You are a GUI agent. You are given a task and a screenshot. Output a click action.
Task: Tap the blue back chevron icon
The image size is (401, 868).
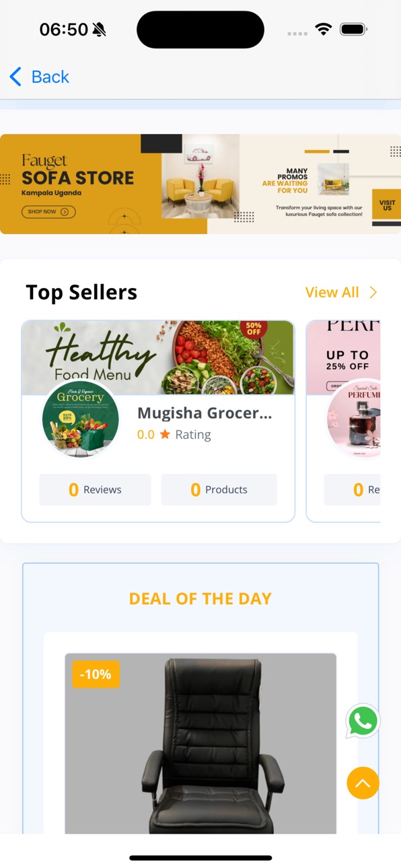pos(15,77)
